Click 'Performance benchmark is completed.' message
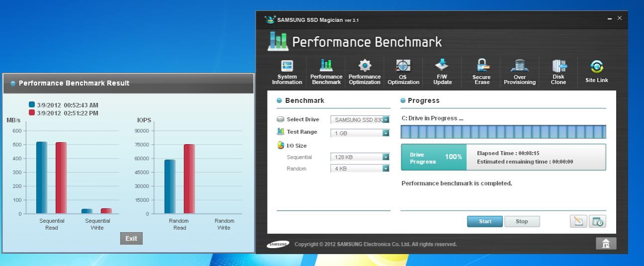Image resolution: width=644 pixels, height=266 pixels. pos(457,183)
